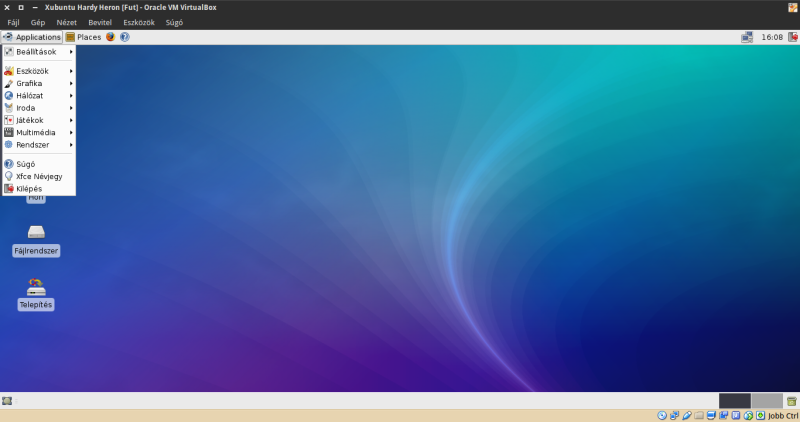Image resolution: width=800 pixels, height=422 pixels.
Task: Open the VirtualBox Gép menu
Action: [x=38, y=22]
